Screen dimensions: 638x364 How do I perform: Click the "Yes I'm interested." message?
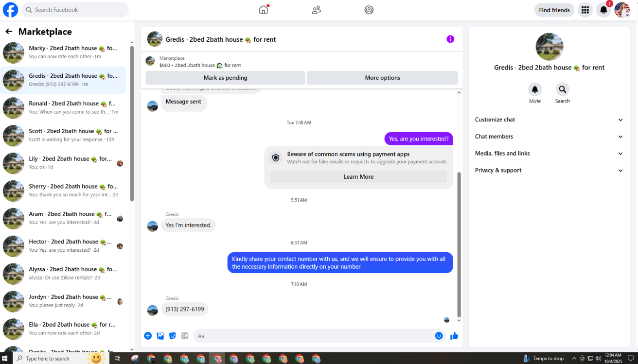pyautogui.click(x=188, y=225)
